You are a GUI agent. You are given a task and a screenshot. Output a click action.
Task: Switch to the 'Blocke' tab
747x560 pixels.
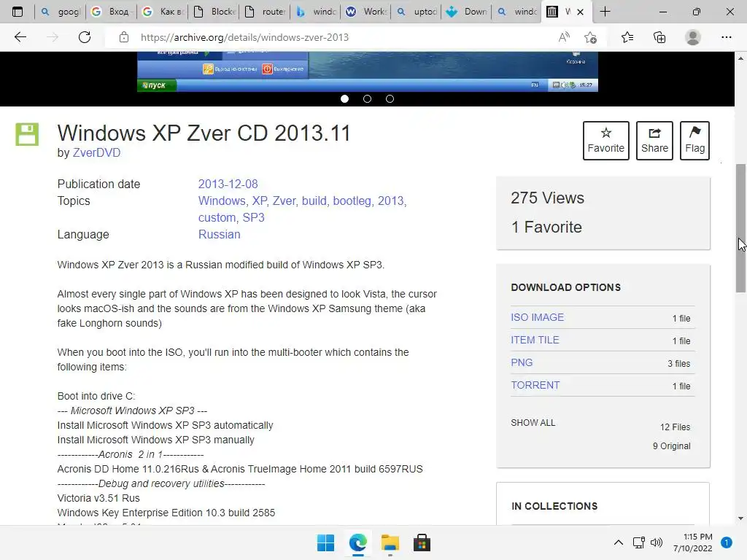point(215,12)
